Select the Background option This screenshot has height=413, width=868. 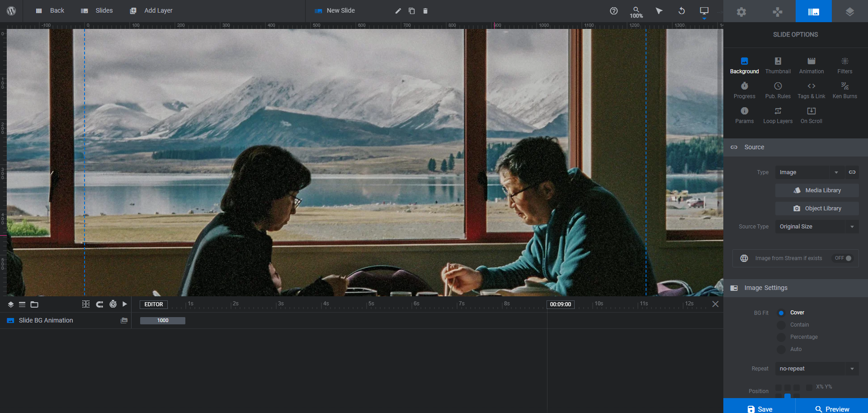tap(745, 66)
